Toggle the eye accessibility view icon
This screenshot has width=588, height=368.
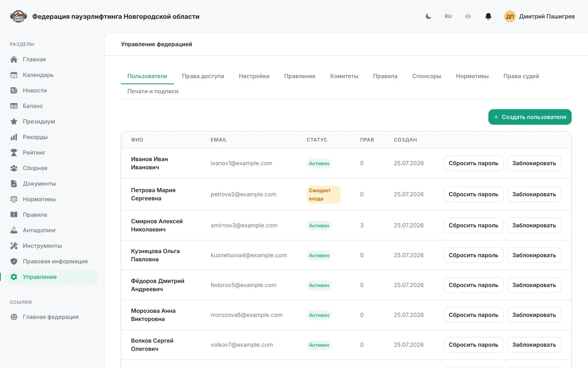468,16
